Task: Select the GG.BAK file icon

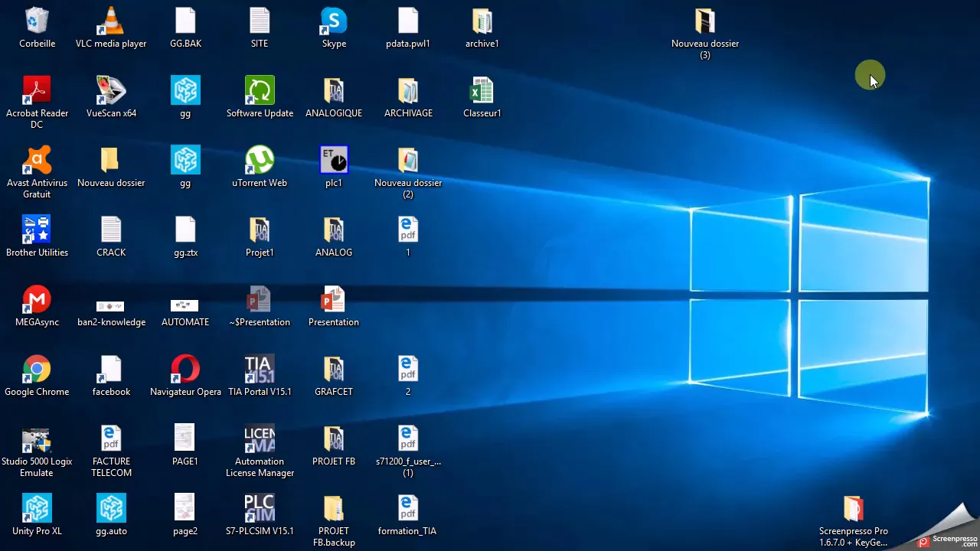Action: click(185, 21)
